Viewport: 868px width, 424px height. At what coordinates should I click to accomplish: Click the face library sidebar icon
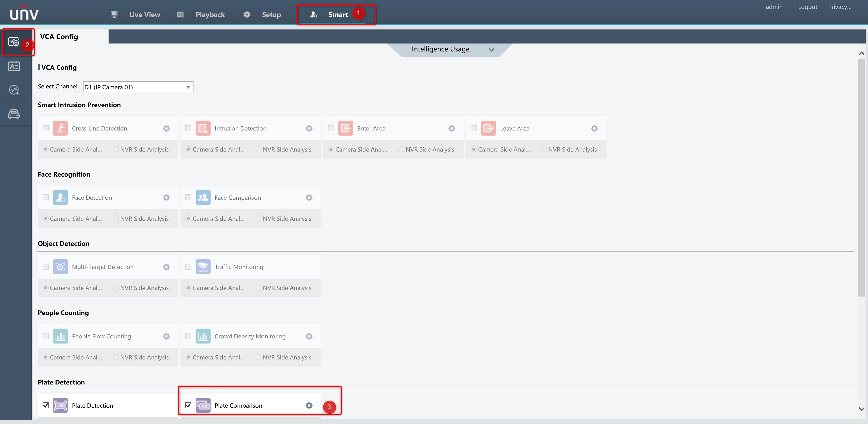pos(14,66)
